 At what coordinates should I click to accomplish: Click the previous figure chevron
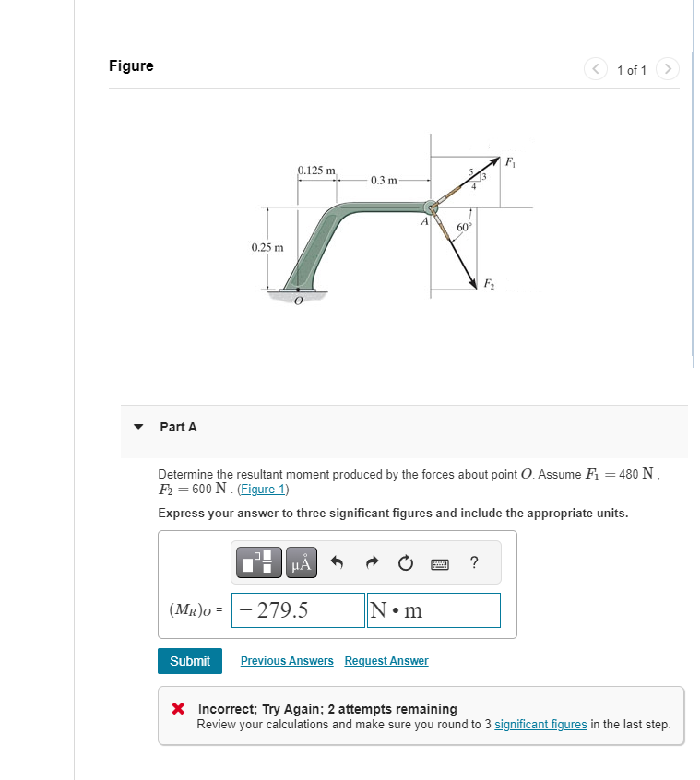[x=595, y=68]
